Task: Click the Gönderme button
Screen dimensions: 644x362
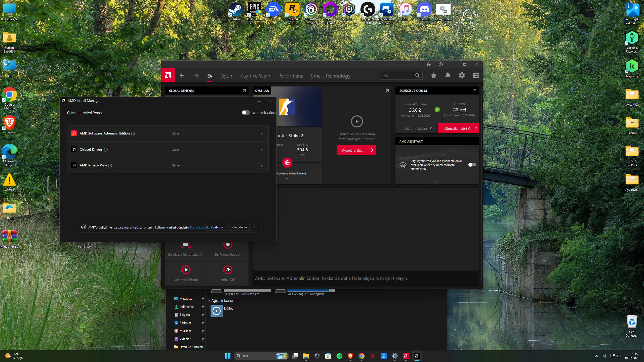Action: [x=216, y=227]
